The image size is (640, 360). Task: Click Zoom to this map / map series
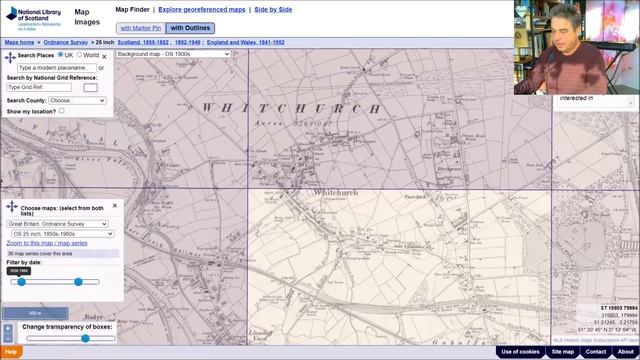tap(47, 243)
